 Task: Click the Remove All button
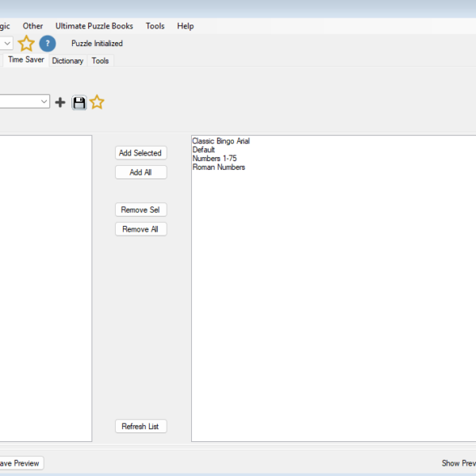tap(140, 229)
